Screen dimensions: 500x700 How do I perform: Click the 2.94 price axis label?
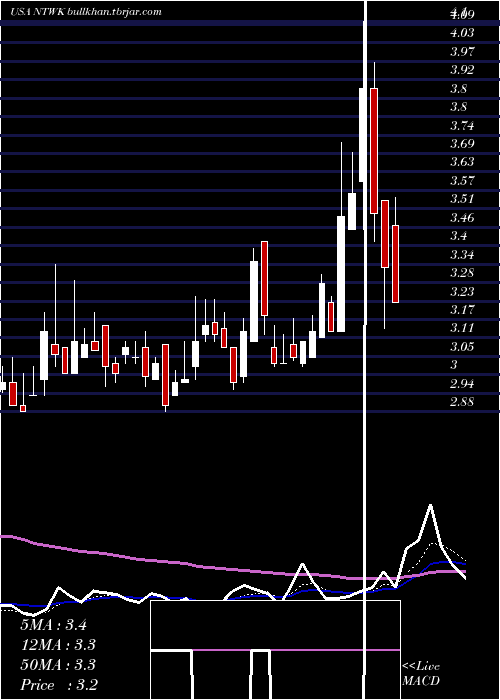462,384
